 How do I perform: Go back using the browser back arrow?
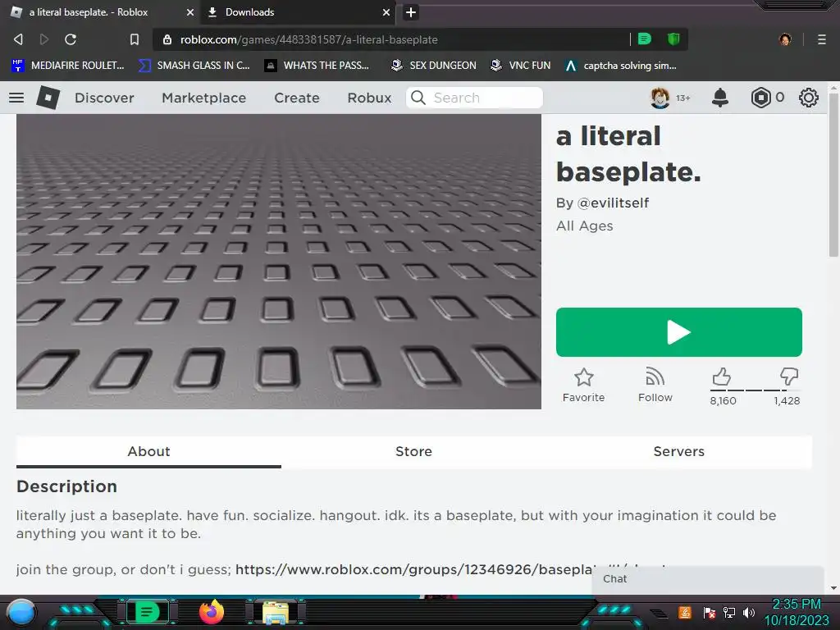[18, 39]
